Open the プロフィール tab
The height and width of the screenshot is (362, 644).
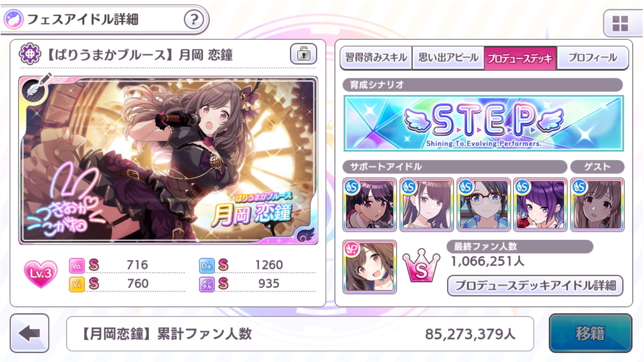tap(592, 58)
